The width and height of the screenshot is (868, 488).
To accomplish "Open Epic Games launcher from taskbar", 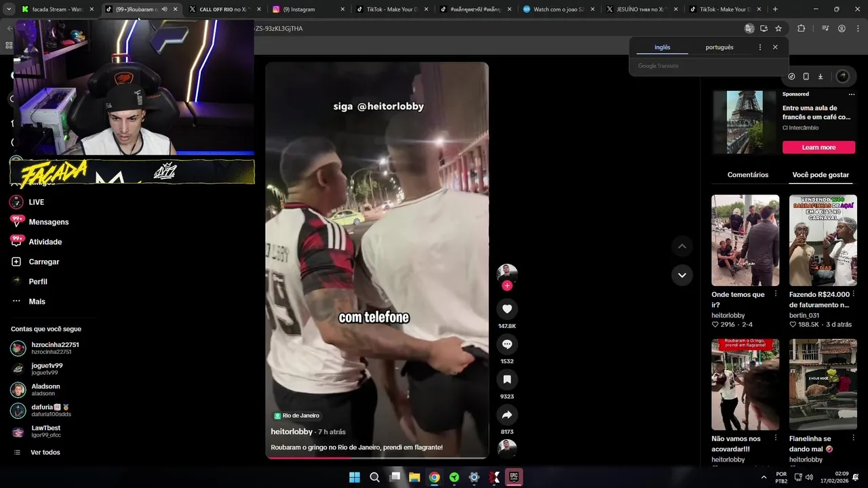I will point(514,477).
